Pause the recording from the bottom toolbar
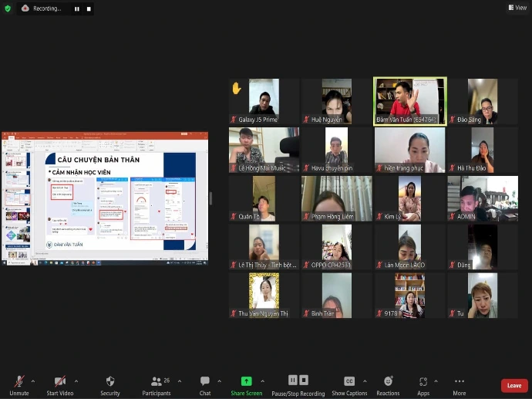 293,380
